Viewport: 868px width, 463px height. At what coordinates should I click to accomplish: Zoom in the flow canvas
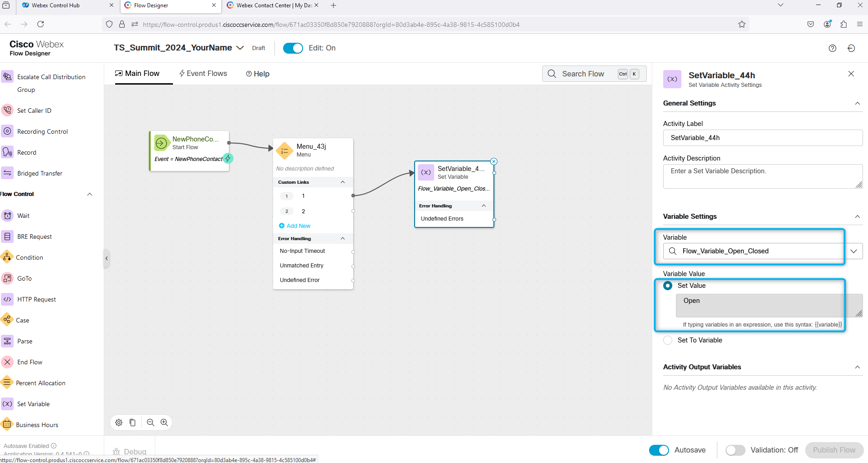click(x=164, y=423)
